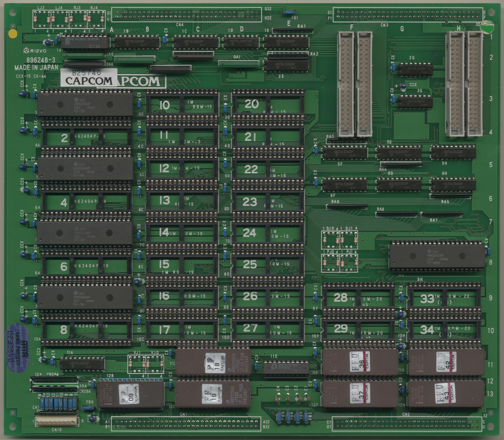Image resolution: width=504 pixels, height=440 pixels.
Task: Click the empty ROM socket numbered 23
Action: [x=269, y=201]
